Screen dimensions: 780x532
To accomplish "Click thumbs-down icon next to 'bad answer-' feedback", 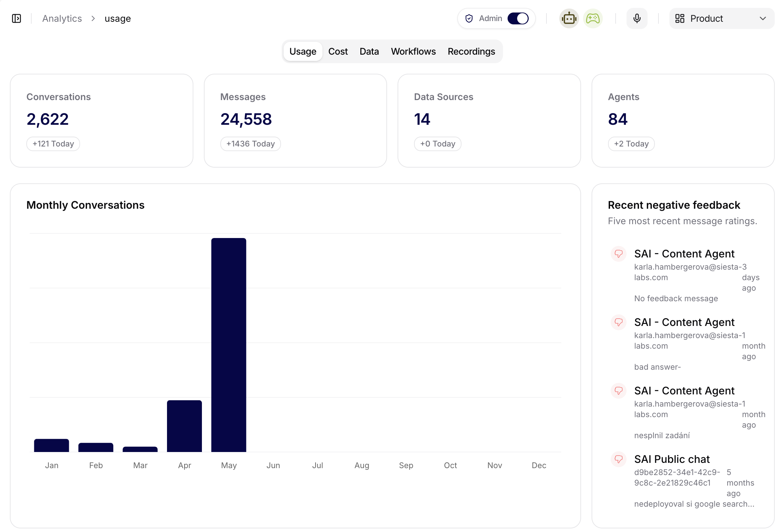I will pos(618,322).
